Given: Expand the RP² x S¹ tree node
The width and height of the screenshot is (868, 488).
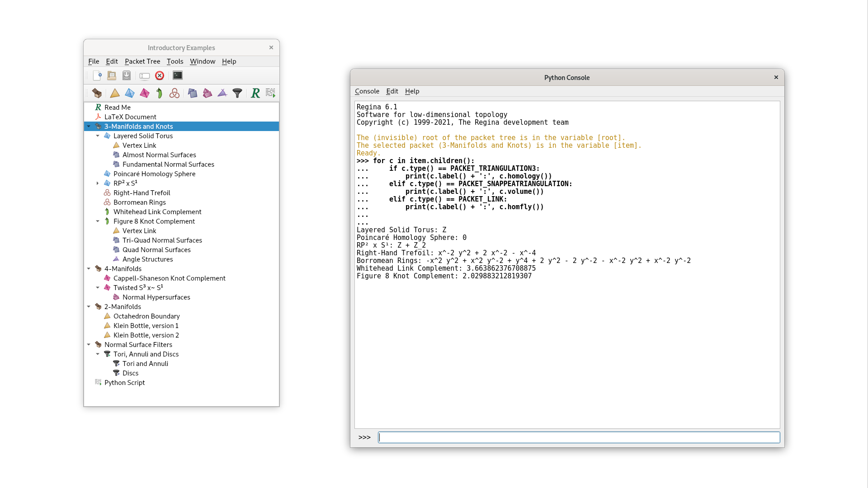Looking at the screenshot, I should tap(98, 183).
